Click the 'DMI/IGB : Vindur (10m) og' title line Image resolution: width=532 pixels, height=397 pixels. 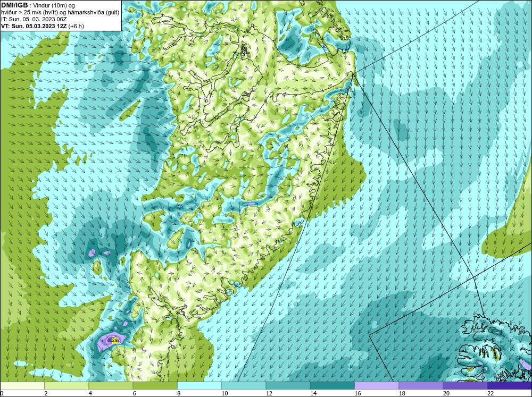38,5
